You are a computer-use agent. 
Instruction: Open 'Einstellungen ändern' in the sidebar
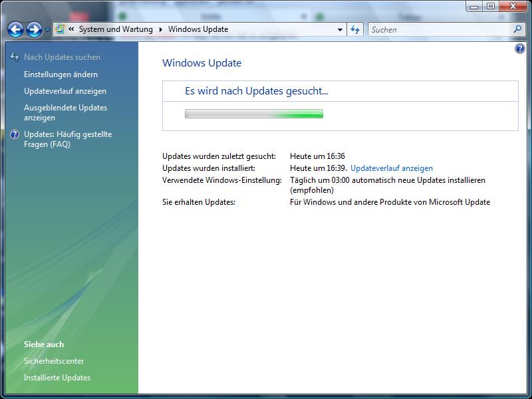61,74
